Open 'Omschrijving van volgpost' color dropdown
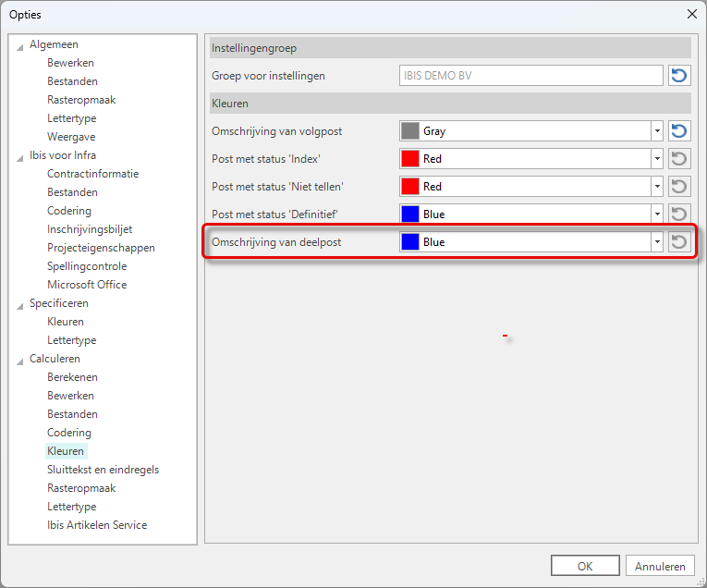 click(657, 131)
